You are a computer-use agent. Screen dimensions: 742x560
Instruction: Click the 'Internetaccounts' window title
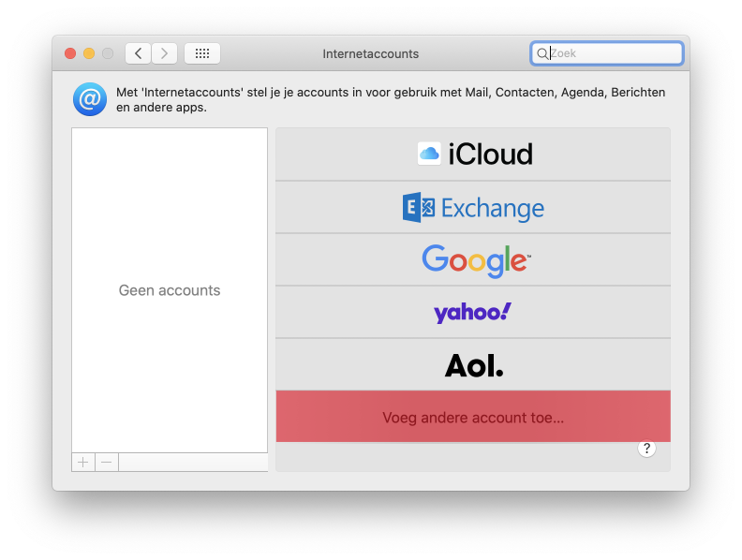coord(371,53)
